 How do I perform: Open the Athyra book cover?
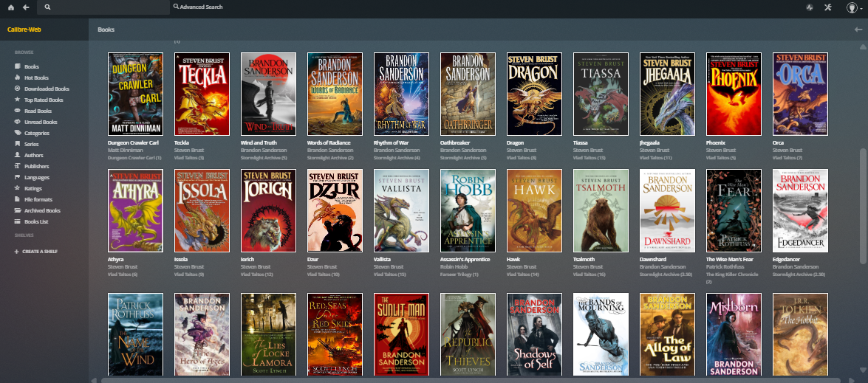pyautogui.click(x=136, y=210)
